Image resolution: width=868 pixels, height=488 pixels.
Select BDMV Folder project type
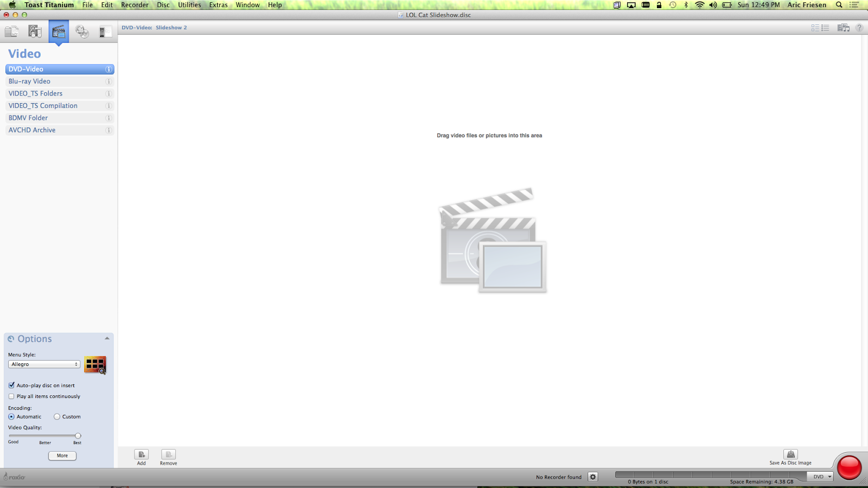(x=60, y=118)
